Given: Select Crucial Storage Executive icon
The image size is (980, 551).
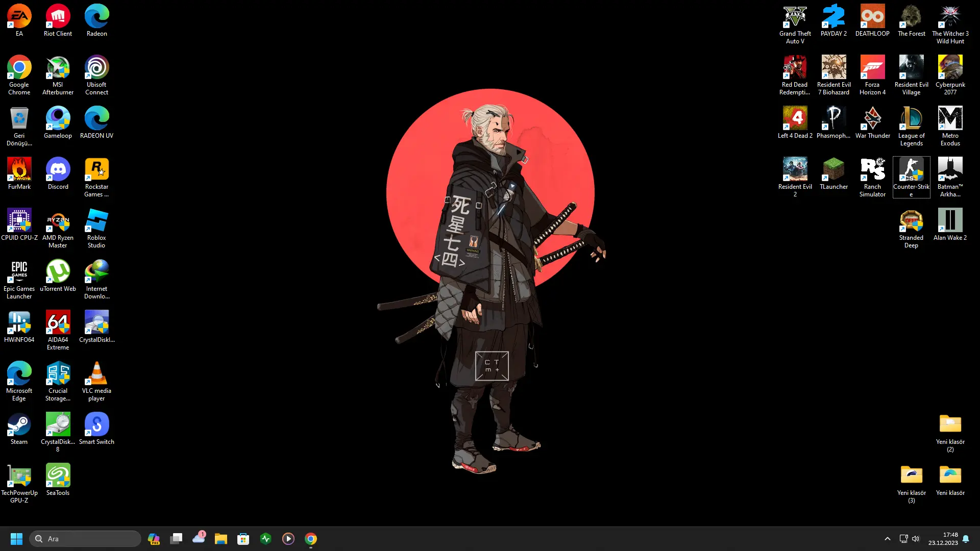Looking at the screenshot, I should (x=58, y=381).
